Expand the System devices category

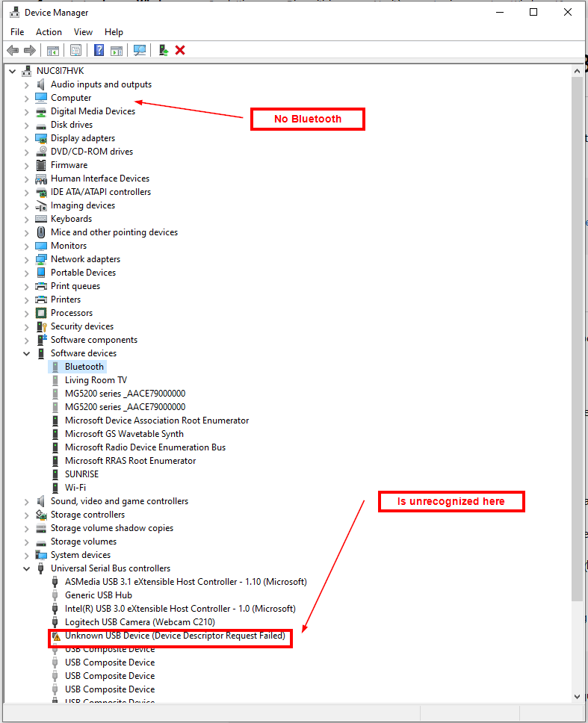26,555
